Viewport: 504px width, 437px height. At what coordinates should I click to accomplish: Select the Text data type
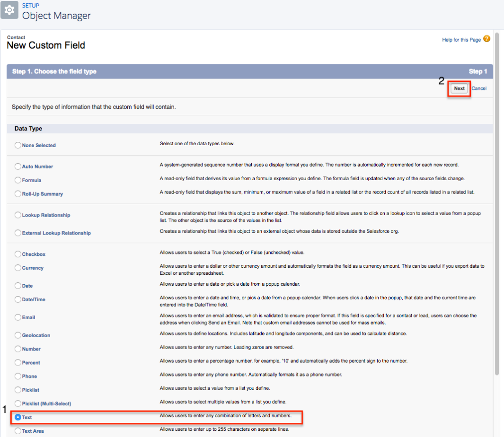(x=18, y=418)
